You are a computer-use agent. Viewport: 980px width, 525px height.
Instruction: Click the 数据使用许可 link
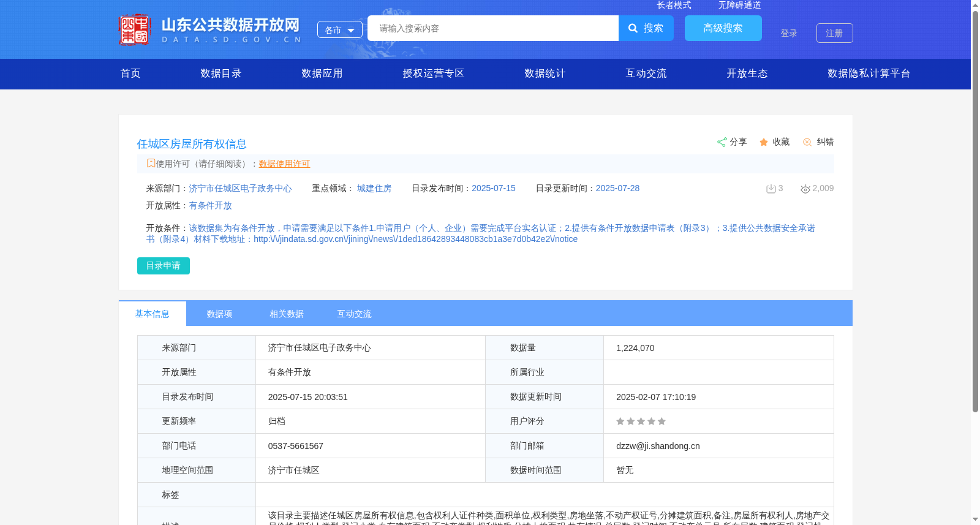coord(284,164)
